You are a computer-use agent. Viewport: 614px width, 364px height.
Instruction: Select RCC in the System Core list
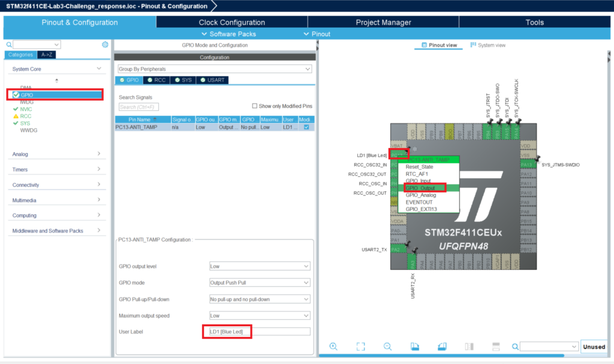click(x=26, y=116)
